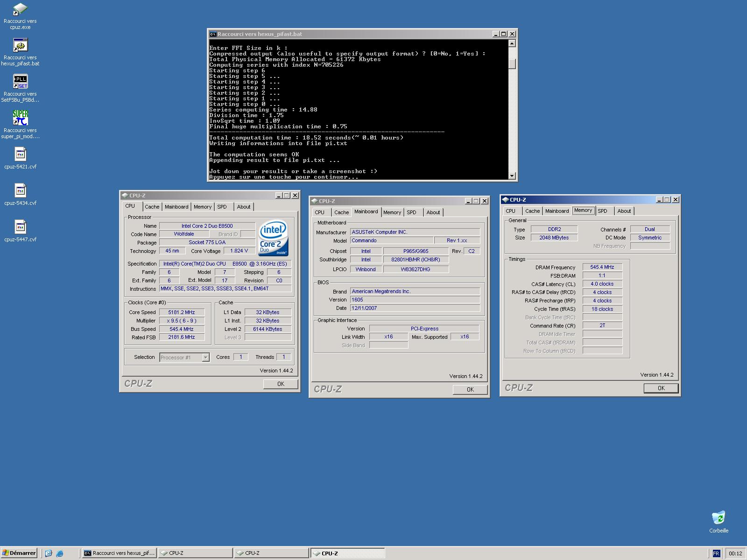This screenshot has width=747, height=560.
Task: Click memory Size 2048 MBytes field
Action: (554, 238)
